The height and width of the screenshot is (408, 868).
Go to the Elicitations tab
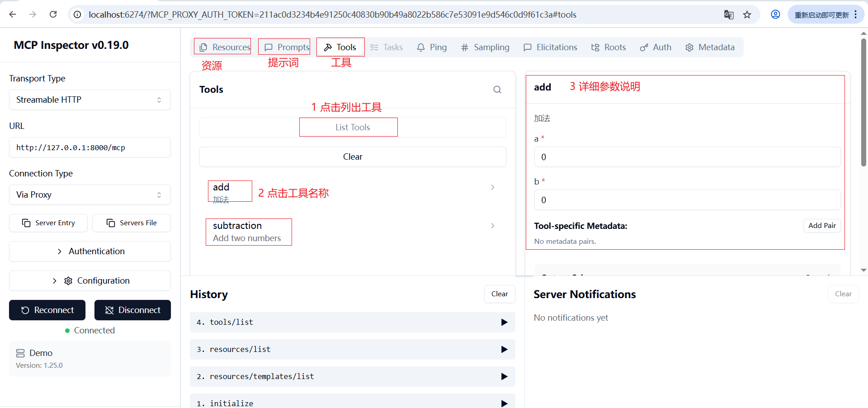550,47
